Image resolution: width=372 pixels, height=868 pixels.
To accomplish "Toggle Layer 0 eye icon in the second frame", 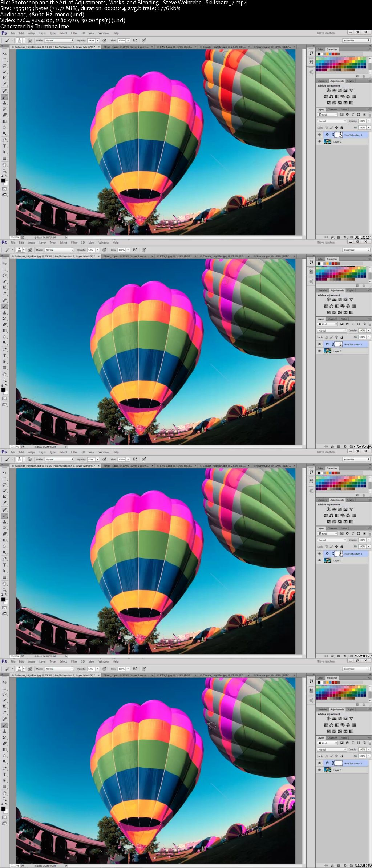I will coord(320,351).
